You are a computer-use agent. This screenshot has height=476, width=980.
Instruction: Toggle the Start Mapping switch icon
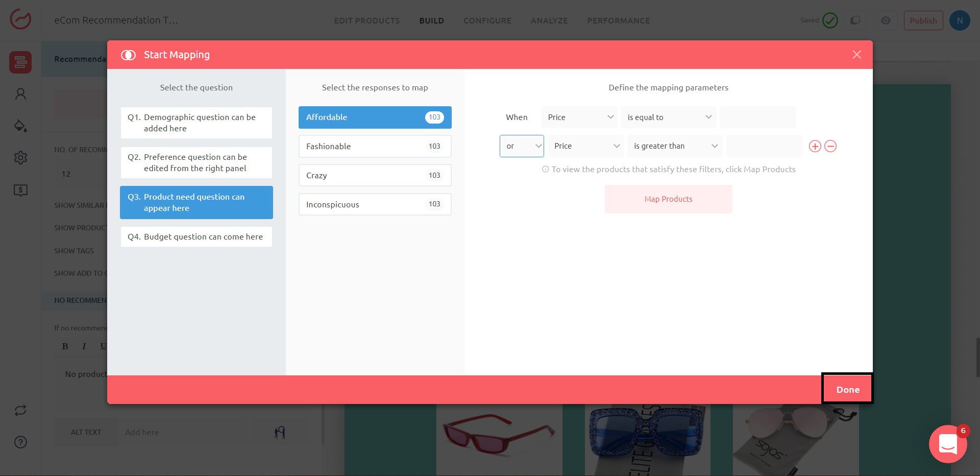[128, 55]
